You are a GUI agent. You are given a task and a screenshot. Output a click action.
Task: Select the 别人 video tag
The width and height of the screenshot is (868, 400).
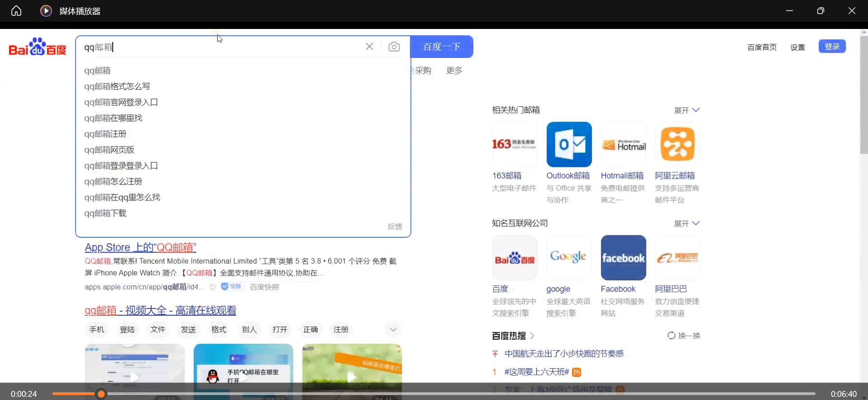tap(249, 329)
